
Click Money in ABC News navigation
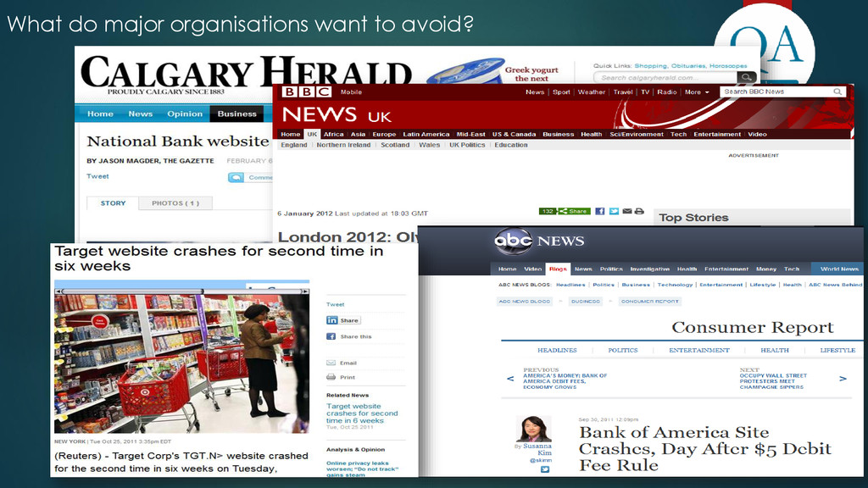click(766, 269)
